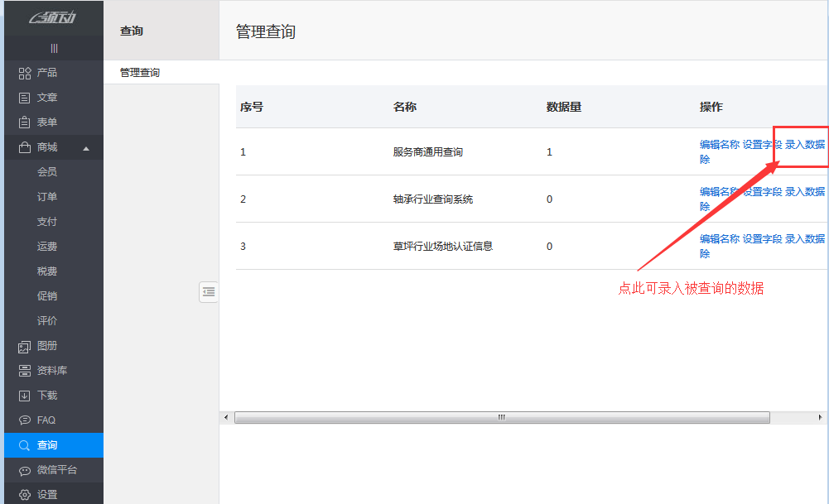The height and width of the screenshot is (504, 829).
Task: Select the 文章 (Articles) sidebar icon
Action: pos(23,97)
